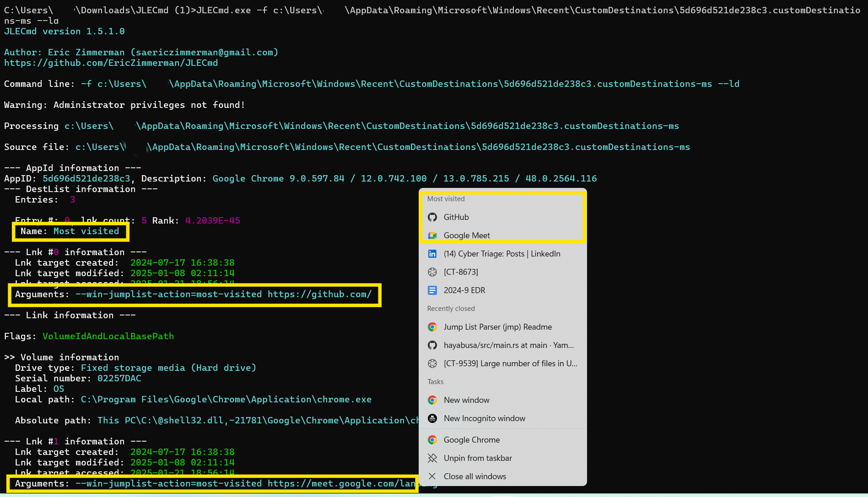Click the Rank value 4.2039E-45
Image resolution: width=868 pixels, height=497 pixels.
pyautogui.click(x=213, y=220)
